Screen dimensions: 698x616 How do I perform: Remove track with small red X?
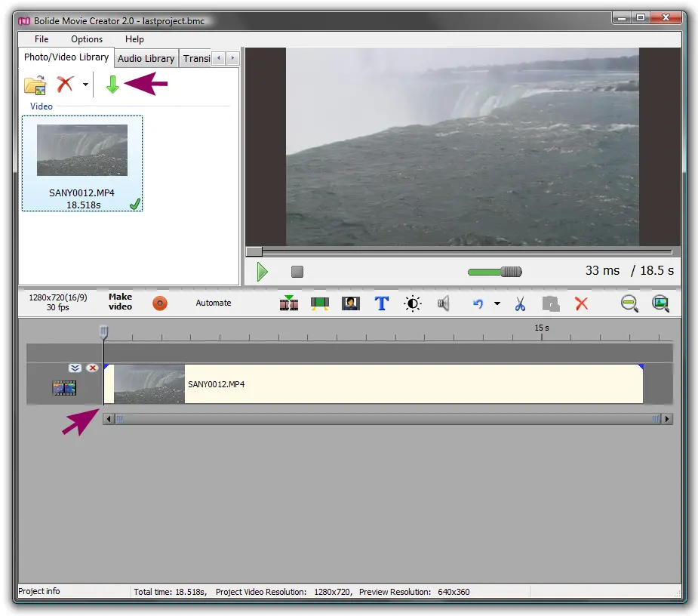(x=92, y=368)
